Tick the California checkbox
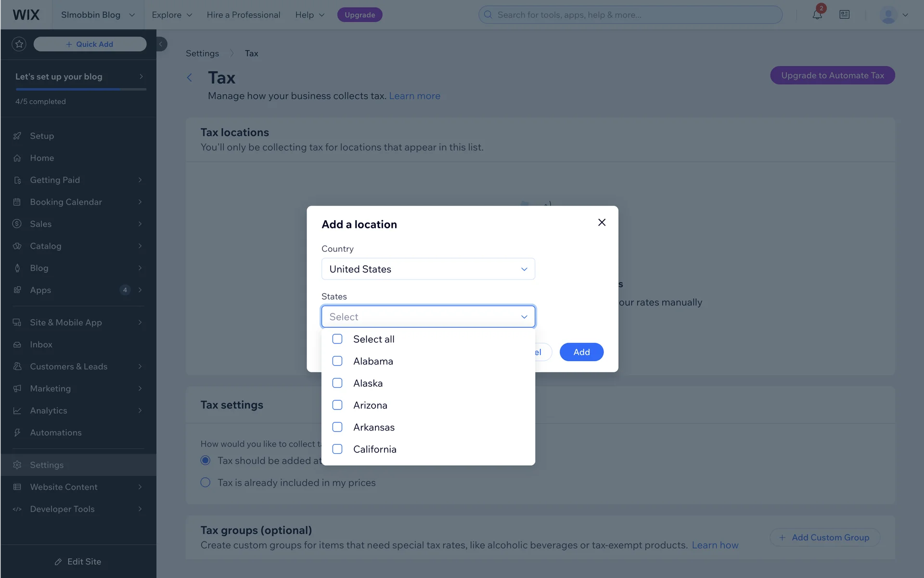Image resolution: width=924 pixels, height=578 pixels. pyautogui.click(x=337, y=449)
